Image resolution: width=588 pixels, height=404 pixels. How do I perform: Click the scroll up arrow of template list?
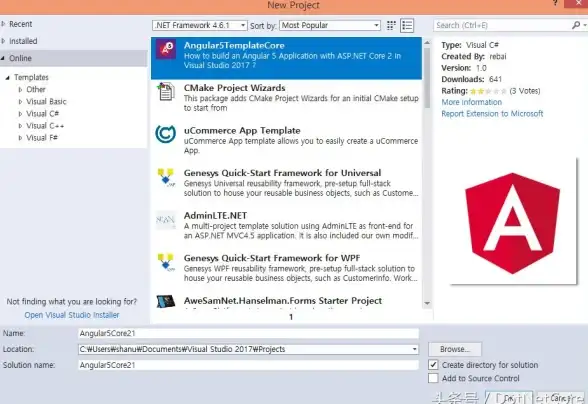coord(427,43)
